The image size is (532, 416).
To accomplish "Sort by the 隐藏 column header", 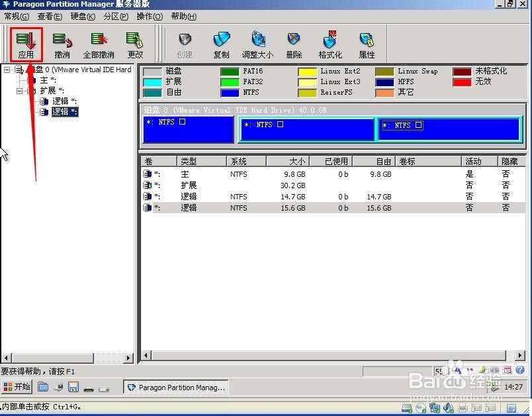I will pyautogui.click(x=511, y=162).
